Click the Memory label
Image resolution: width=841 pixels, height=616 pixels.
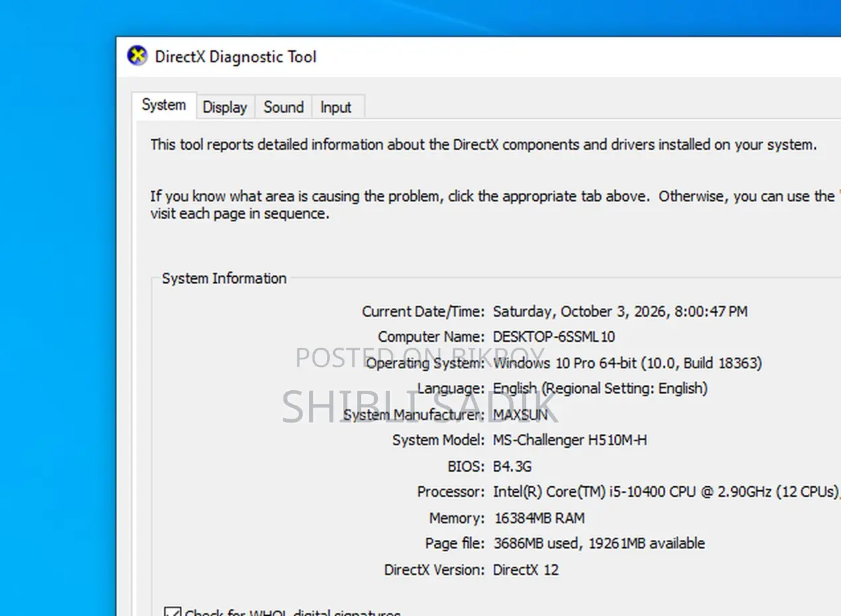pyautogui.click(x=457, y=518)
